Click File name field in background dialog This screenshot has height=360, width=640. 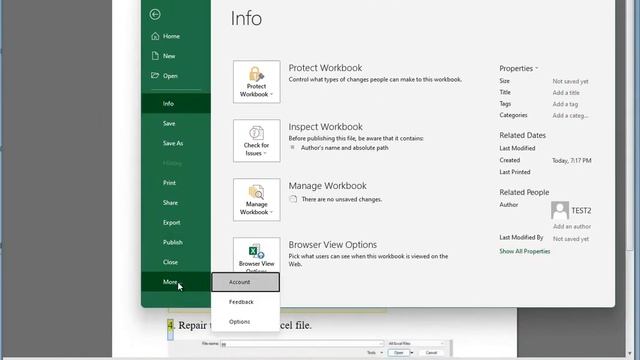pyautogui.click(x=302, y=344)
